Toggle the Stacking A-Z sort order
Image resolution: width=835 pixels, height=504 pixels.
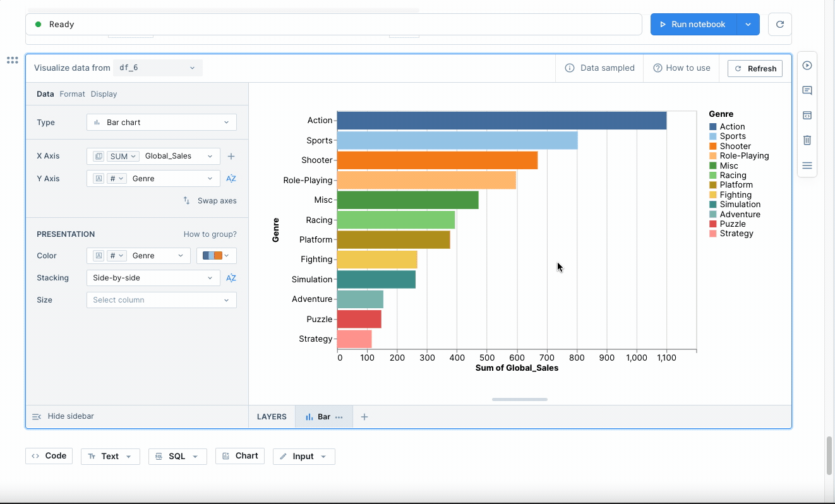point(231,278)
